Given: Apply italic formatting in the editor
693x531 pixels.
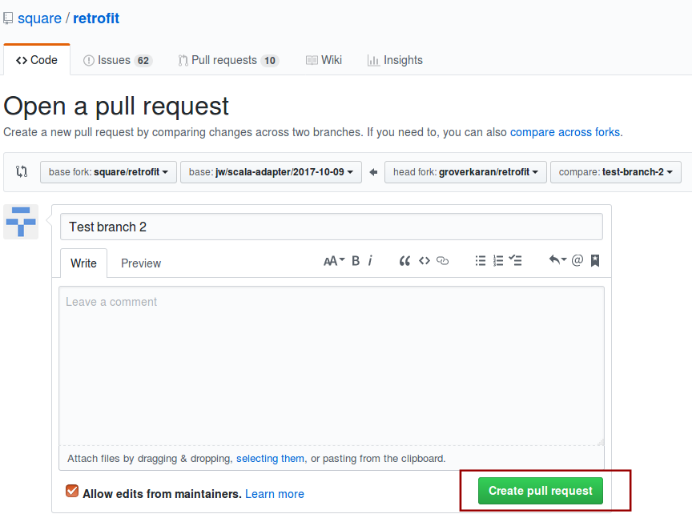Looking at the screenshot, I should pos(370,261).
